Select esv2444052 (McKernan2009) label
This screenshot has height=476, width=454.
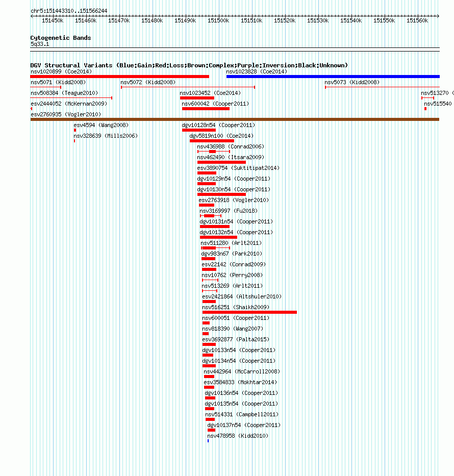(69, 104)
